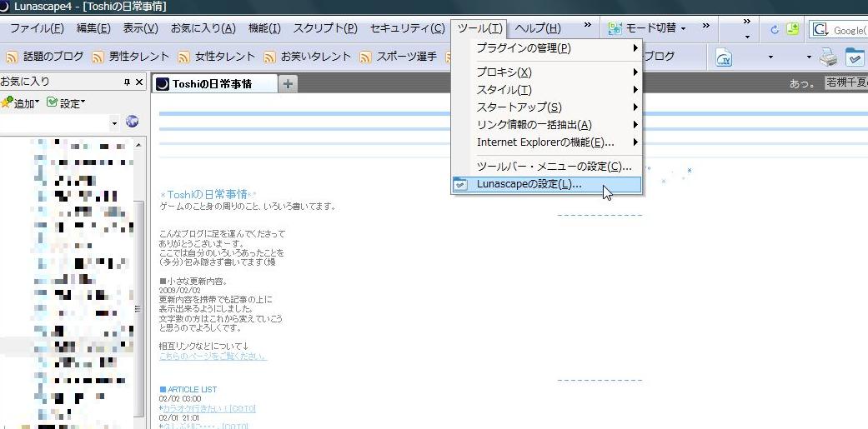
Task: Open the お気に入り(A) menu
Action: [203, 28]
